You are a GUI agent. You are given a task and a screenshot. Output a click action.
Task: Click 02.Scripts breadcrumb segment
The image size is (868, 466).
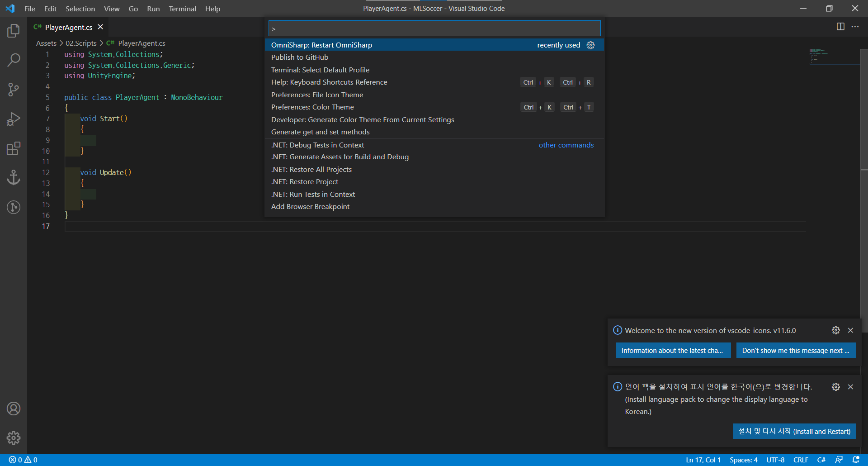(81, 43)
